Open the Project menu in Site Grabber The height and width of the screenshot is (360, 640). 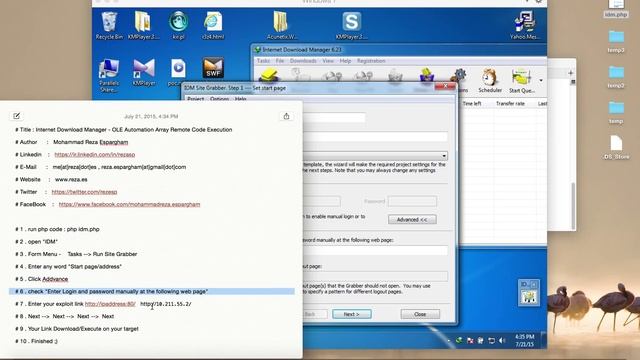pos(196,99)
